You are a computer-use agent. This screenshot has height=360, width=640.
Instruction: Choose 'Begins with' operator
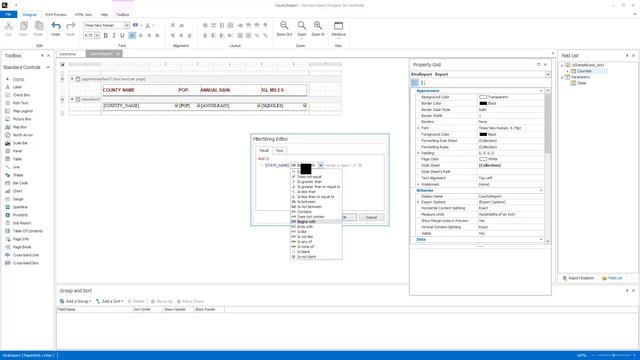click(316, 222)
